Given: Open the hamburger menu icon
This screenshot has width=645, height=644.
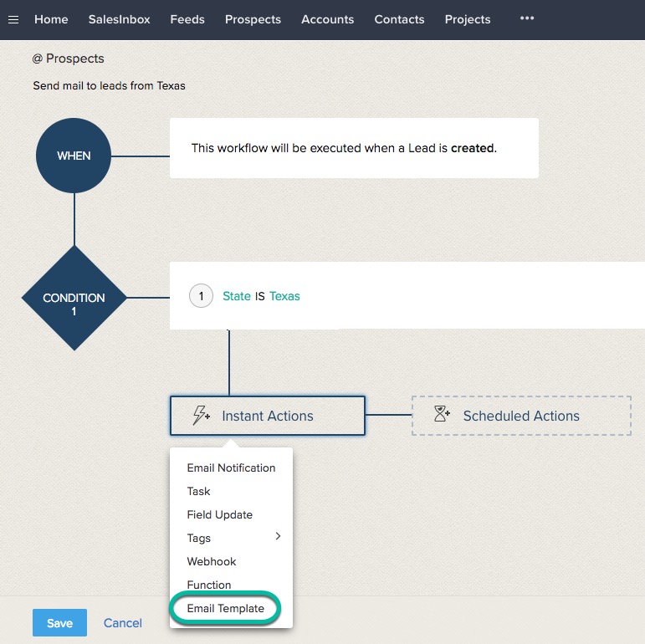Looking at the screenshot, I should click(x=13, y=19).
